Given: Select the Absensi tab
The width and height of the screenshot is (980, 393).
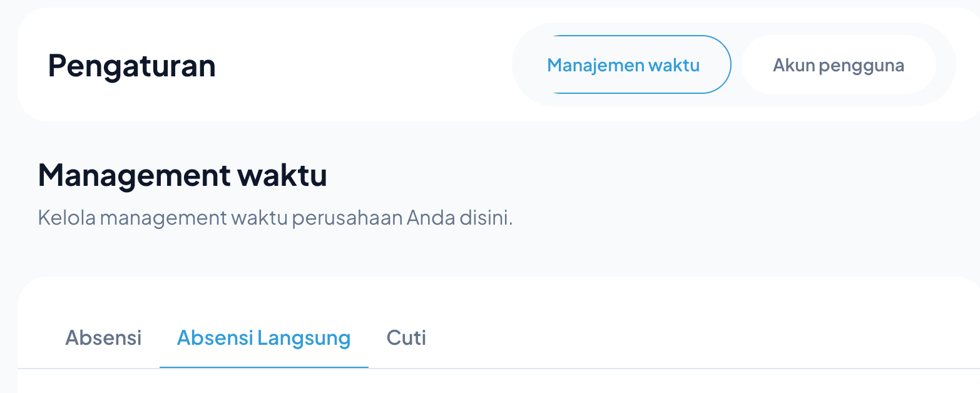Looking at the screenshot, I should [103, 338].
